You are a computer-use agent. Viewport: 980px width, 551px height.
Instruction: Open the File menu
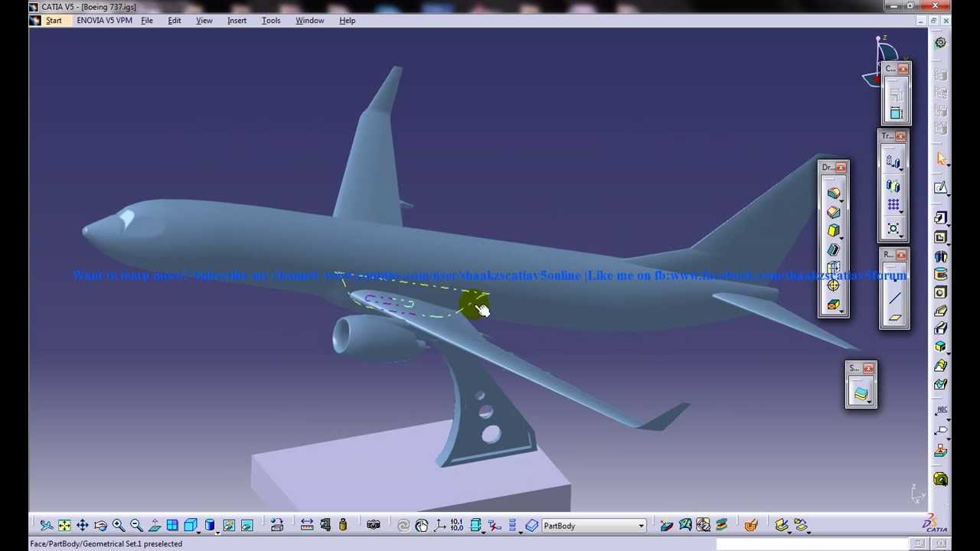coord(147,21)
